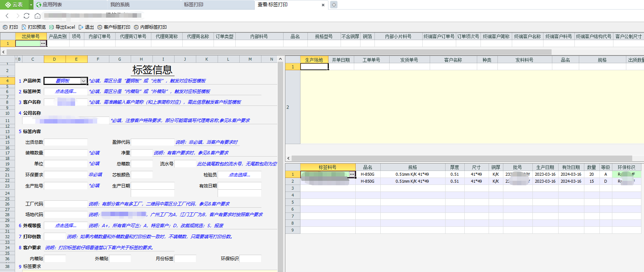Click 客户标签打印 button
This screenshot has height=272, width=644.
[114, 27]
